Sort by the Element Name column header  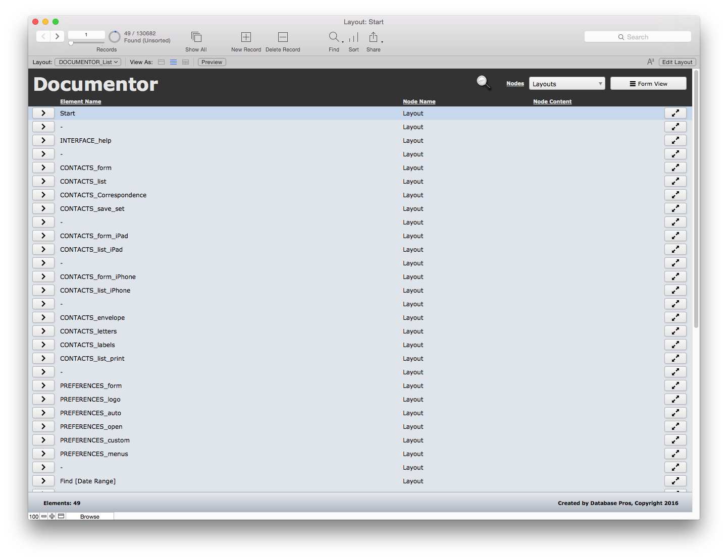80,101
